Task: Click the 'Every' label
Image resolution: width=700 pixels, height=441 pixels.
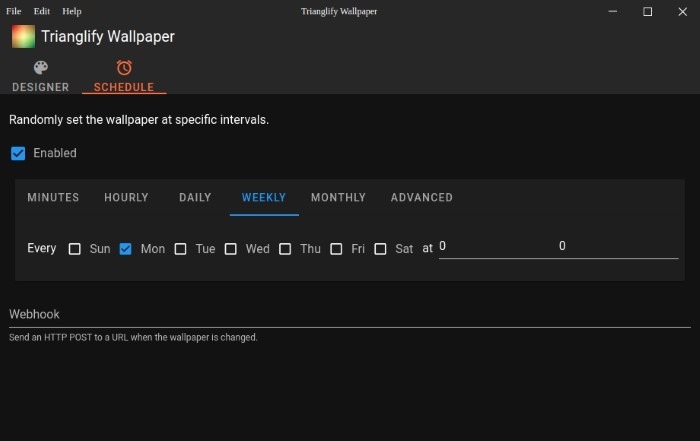Action: (42, 248)
